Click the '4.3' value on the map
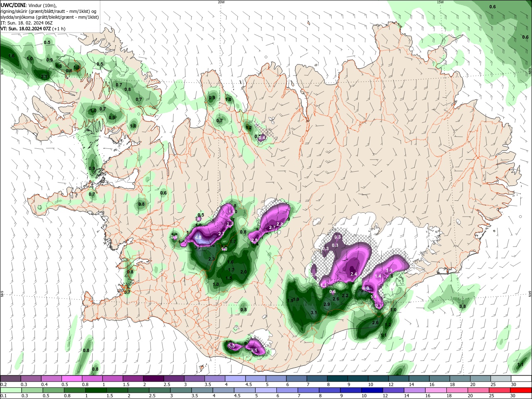 366,288
